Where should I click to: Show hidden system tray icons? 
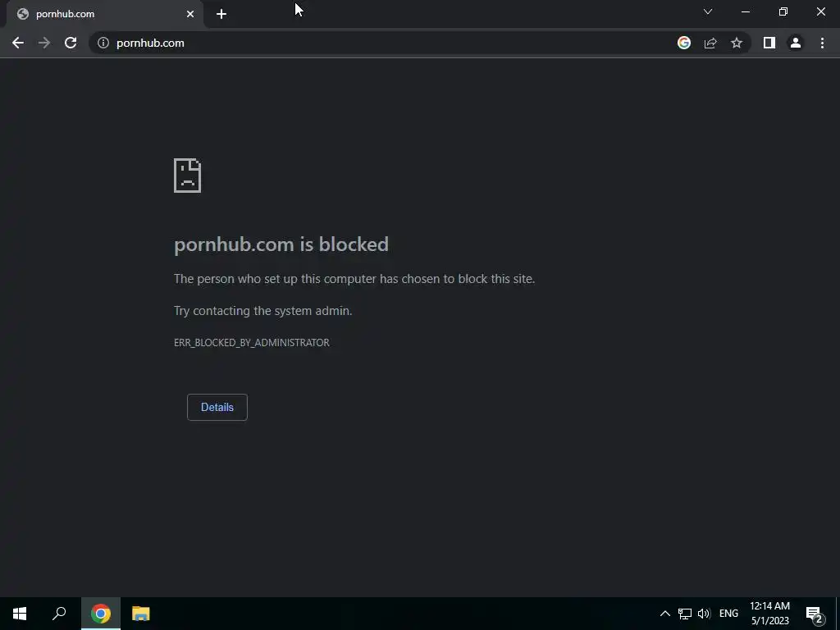click(x=664, y=614)
